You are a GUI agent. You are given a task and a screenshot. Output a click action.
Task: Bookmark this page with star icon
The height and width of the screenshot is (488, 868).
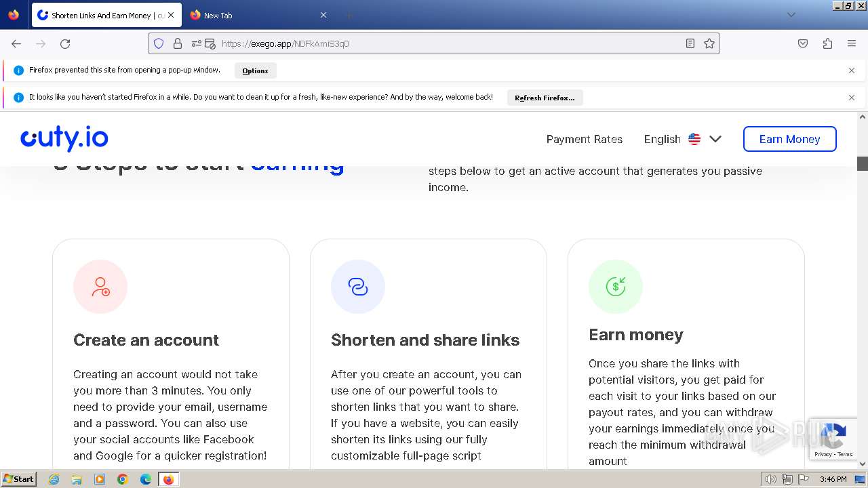point(709,43)
